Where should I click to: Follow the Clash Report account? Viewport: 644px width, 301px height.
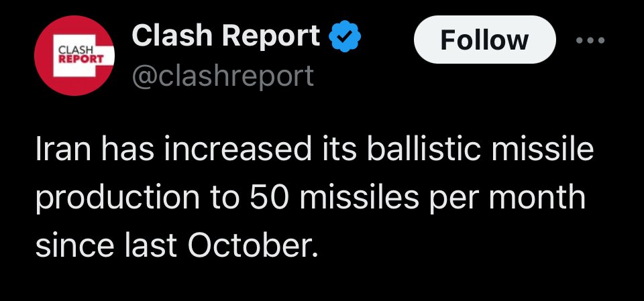[x=484, y=40]
